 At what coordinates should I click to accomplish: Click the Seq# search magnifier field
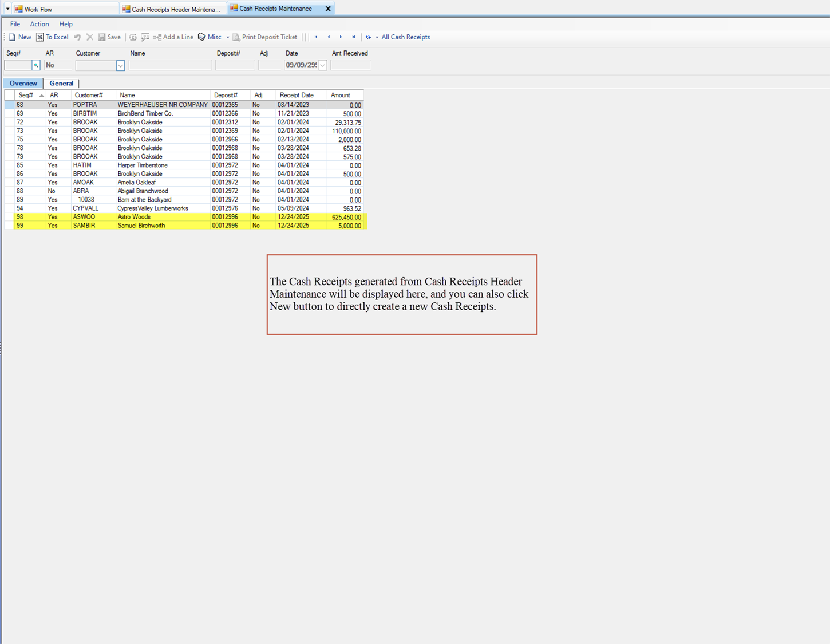36,65
